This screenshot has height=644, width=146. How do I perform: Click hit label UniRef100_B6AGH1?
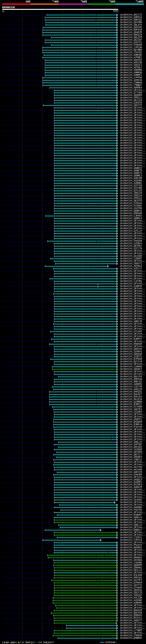pyautogui.click(x=131, y=557)
